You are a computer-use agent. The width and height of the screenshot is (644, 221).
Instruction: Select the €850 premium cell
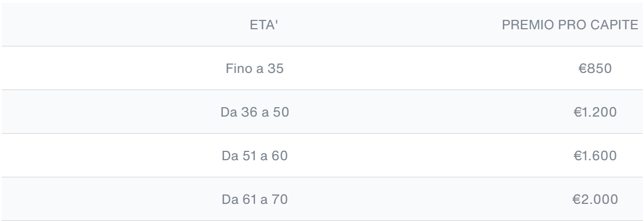point(595,69)
